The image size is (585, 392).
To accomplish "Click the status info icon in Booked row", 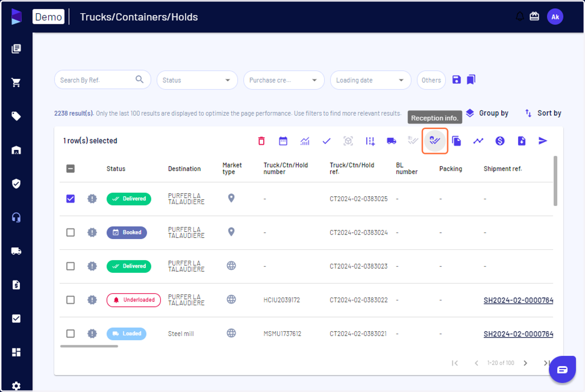I will [x=92, y=232].
